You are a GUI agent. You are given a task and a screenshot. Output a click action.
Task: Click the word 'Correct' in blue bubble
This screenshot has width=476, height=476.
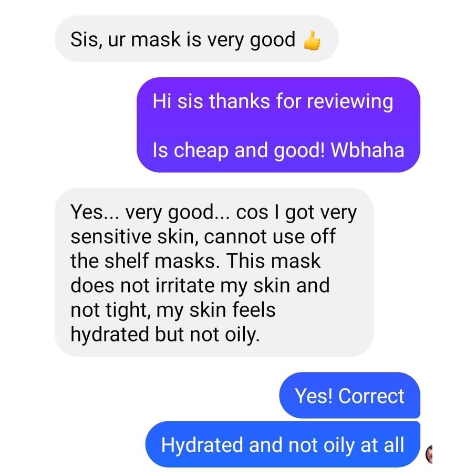(x=371, y=396)
